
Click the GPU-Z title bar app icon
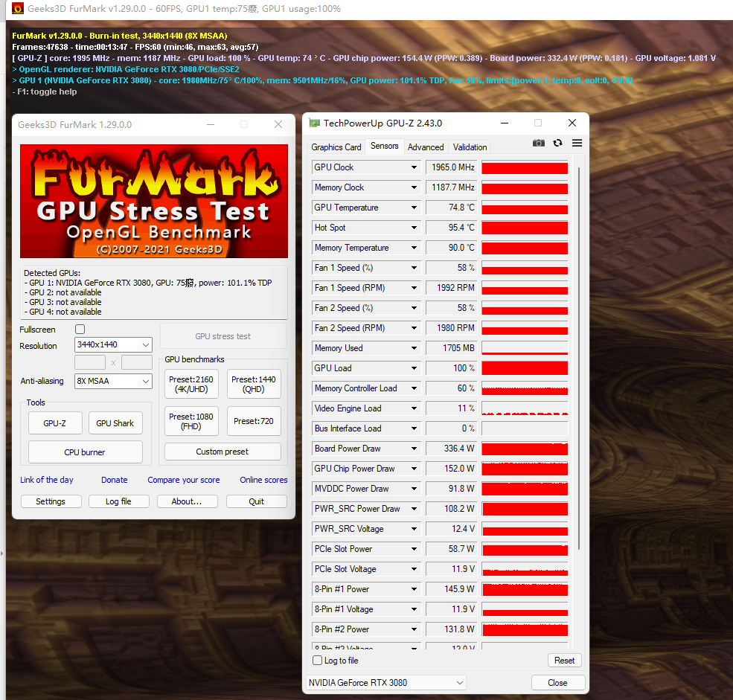314,123
